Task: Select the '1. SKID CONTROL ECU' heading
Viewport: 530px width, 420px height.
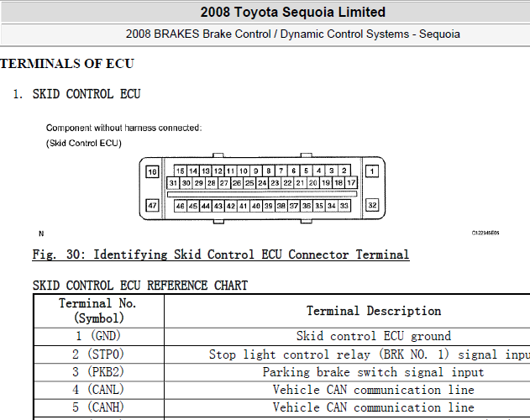Action: (x=76, y=94)
